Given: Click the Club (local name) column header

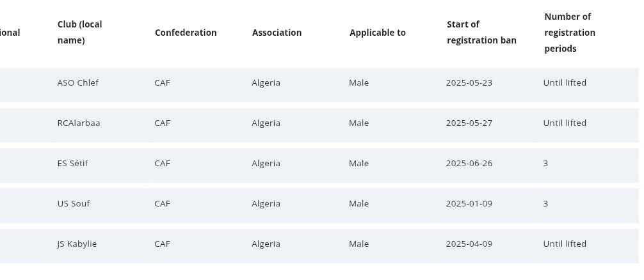Looking at the screenshot, I should [79, 33].
